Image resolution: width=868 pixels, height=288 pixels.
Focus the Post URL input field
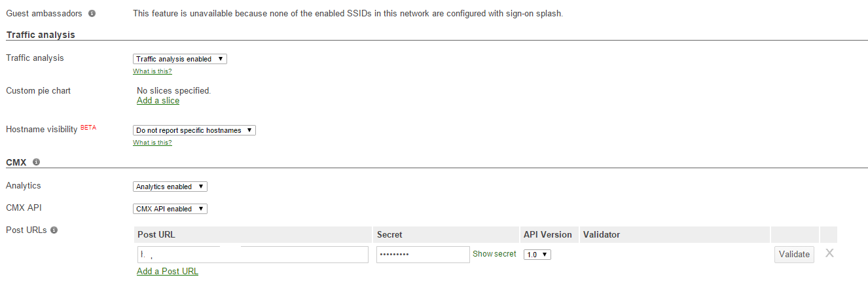(x=253, y=255)
